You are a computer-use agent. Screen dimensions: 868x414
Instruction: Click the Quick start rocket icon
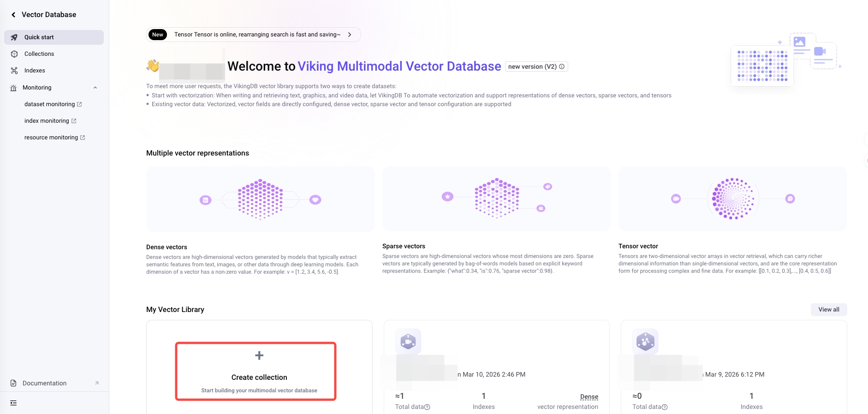tap(14, 37)
